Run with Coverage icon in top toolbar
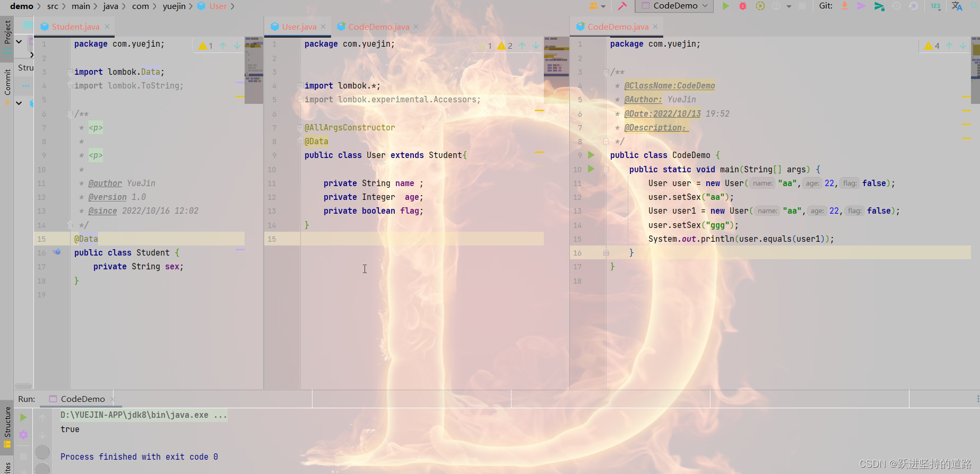The width and height of the screenshot is (980, 474). [x=760, y=6]
